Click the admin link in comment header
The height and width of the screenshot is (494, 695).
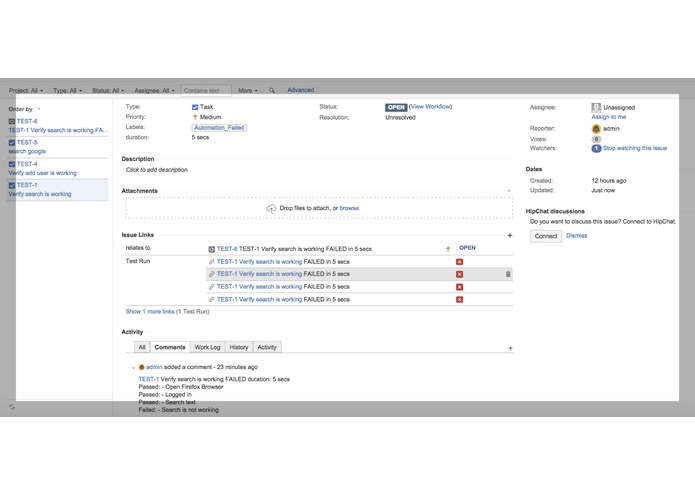154,367
